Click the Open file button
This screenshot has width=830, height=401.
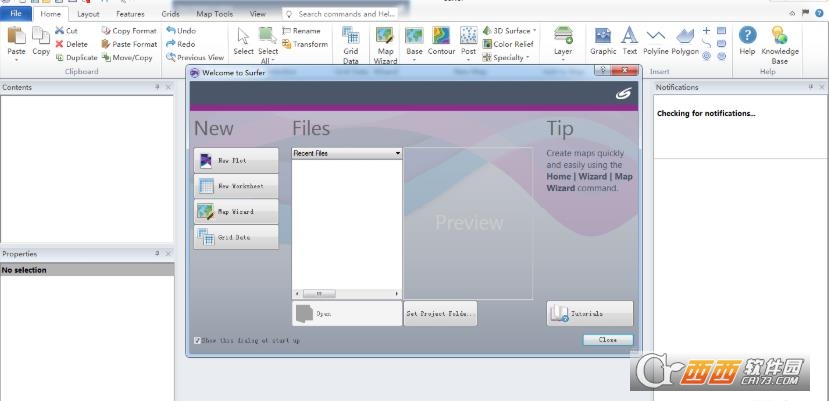click(x=347, y=314)
